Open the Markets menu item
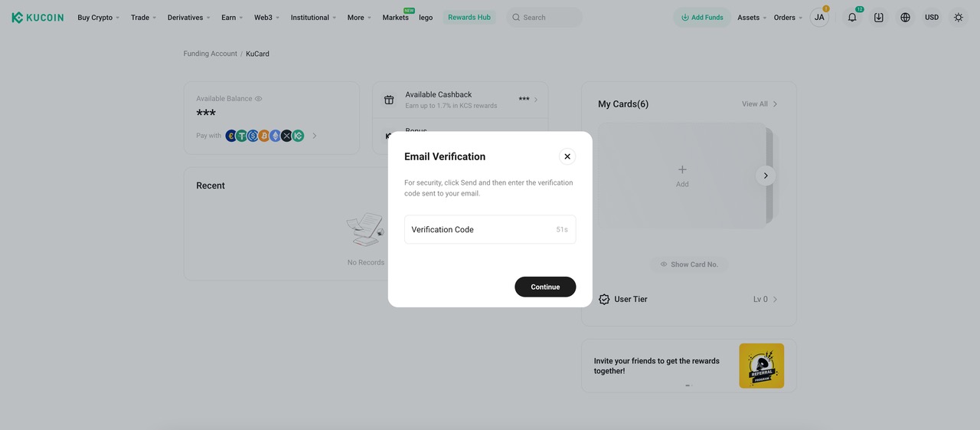Viewport: 980px width, 430px height. [x=395, y=17]
